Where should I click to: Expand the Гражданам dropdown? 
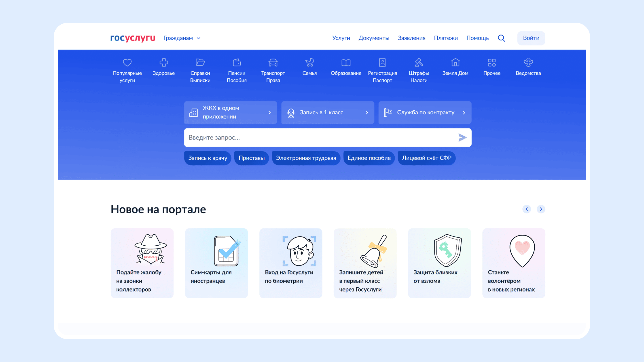pyautogui.click(x=182, y=38)
